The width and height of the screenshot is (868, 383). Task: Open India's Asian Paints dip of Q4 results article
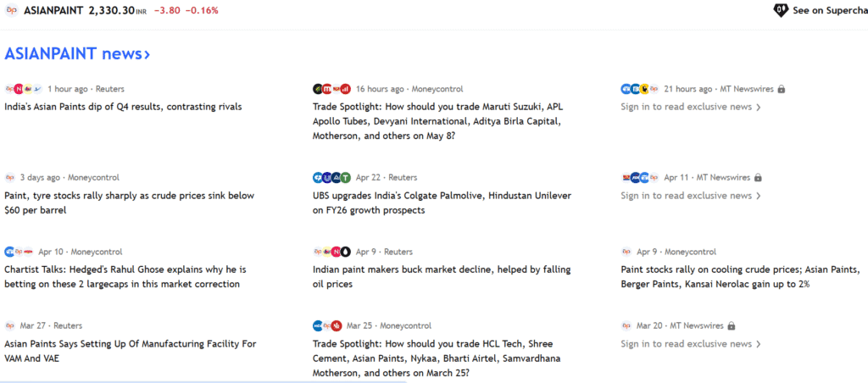click(x=123, y=107)
